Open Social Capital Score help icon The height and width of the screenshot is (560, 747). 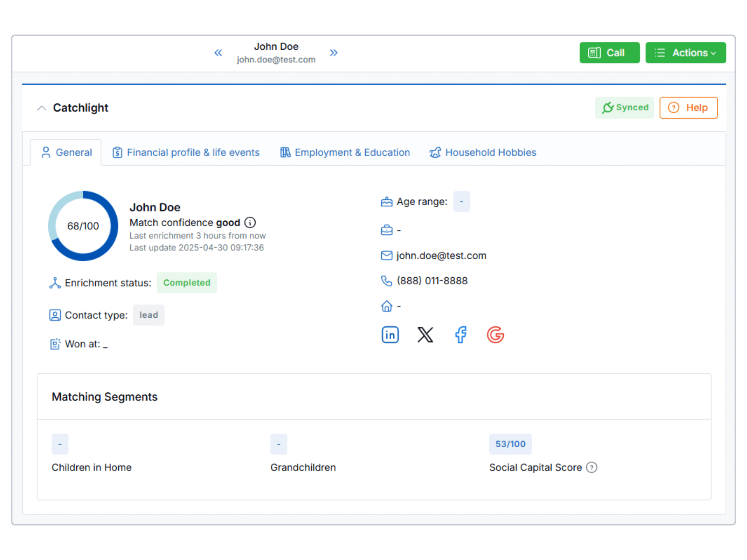point(591,467)
